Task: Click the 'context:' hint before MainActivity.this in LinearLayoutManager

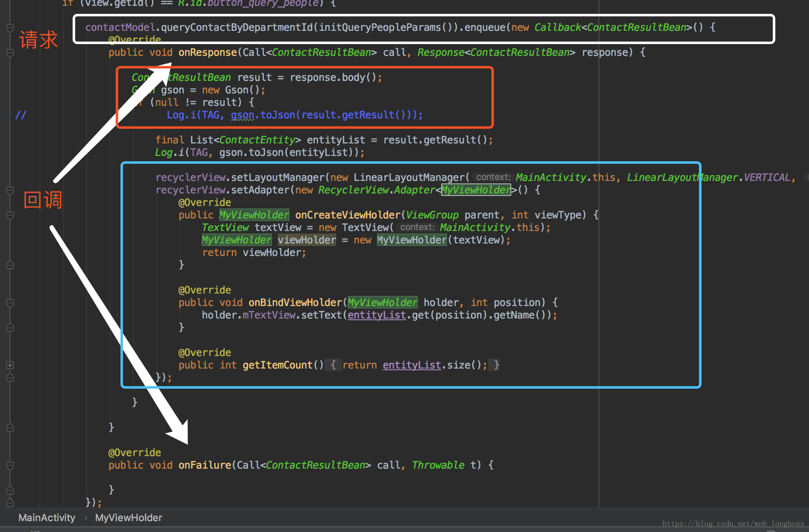Action: coord(493,177)
